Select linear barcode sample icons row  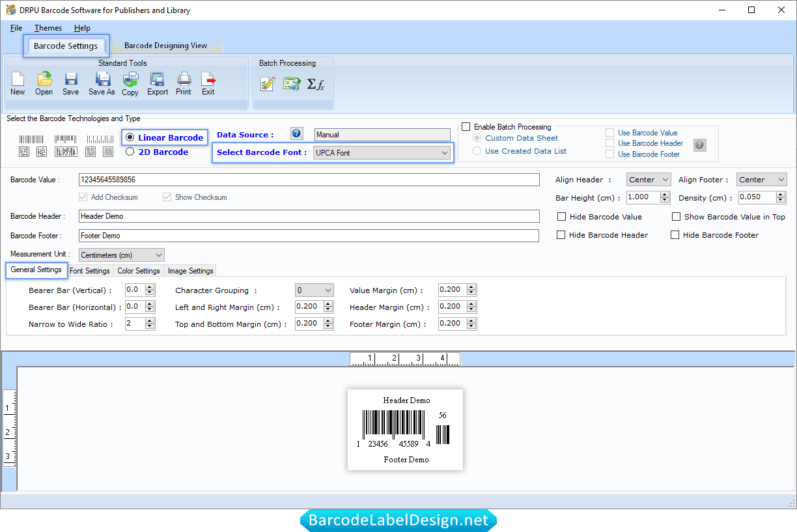66,139
